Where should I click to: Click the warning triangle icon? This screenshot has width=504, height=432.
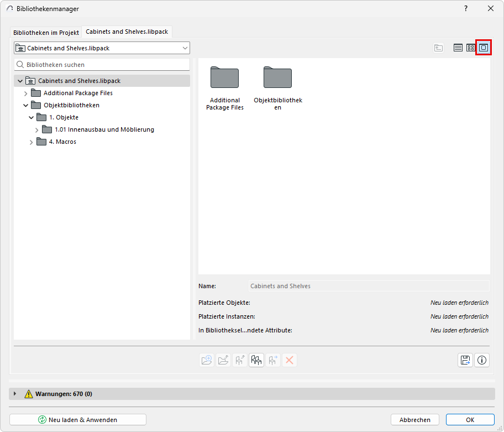29,394
